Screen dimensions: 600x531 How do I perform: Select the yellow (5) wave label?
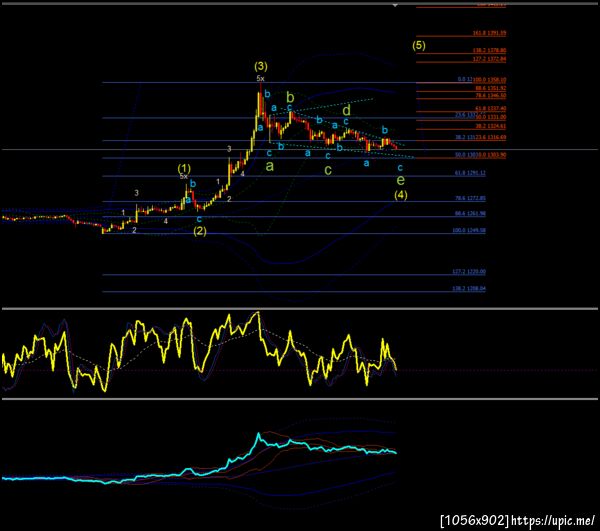(419, 46)
